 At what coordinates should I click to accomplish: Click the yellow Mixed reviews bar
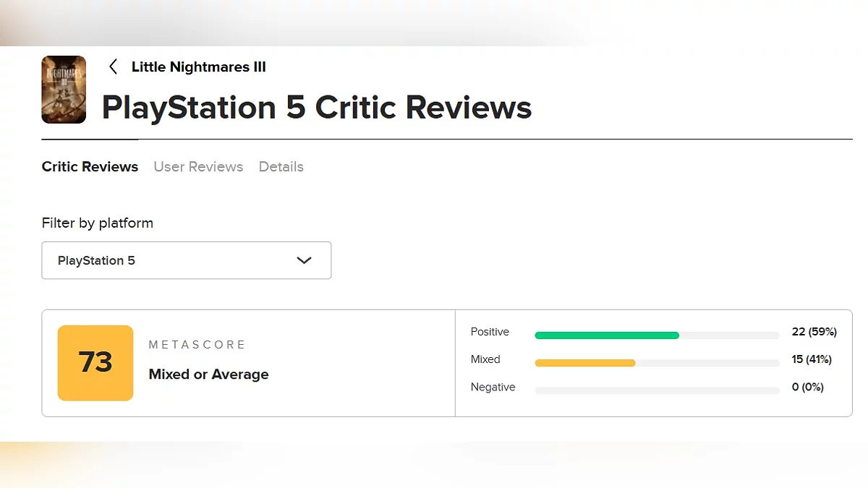coord(584,363)
